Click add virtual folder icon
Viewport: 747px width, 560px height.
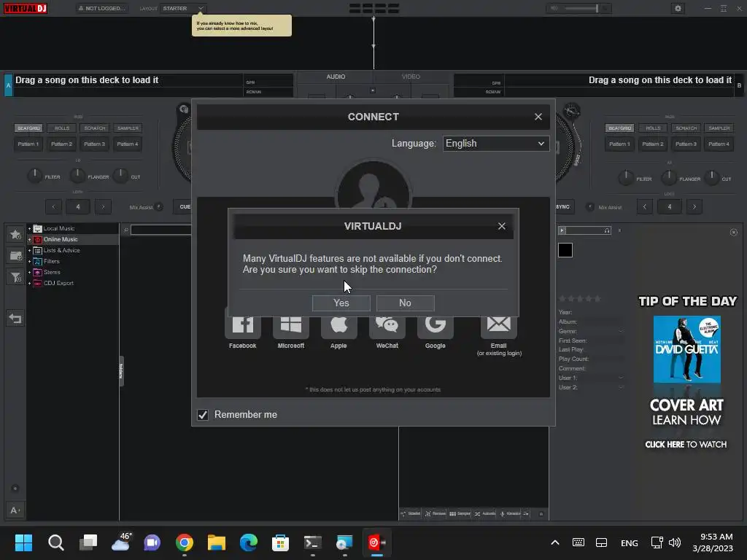tap(15, 256)
